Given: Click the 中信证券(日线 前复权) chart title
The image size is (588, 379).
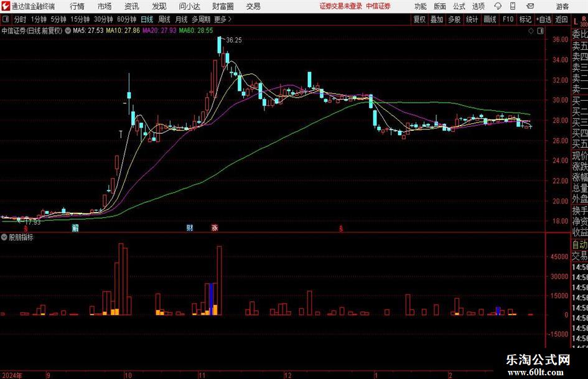Looking at the screenshot, I should (32, 30).
